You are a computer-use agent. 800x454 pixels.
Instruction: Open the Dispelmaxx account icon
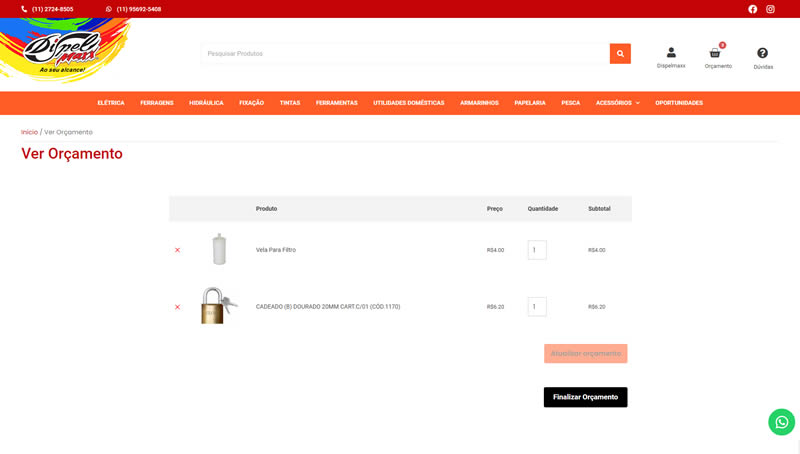tap(671, 53)
